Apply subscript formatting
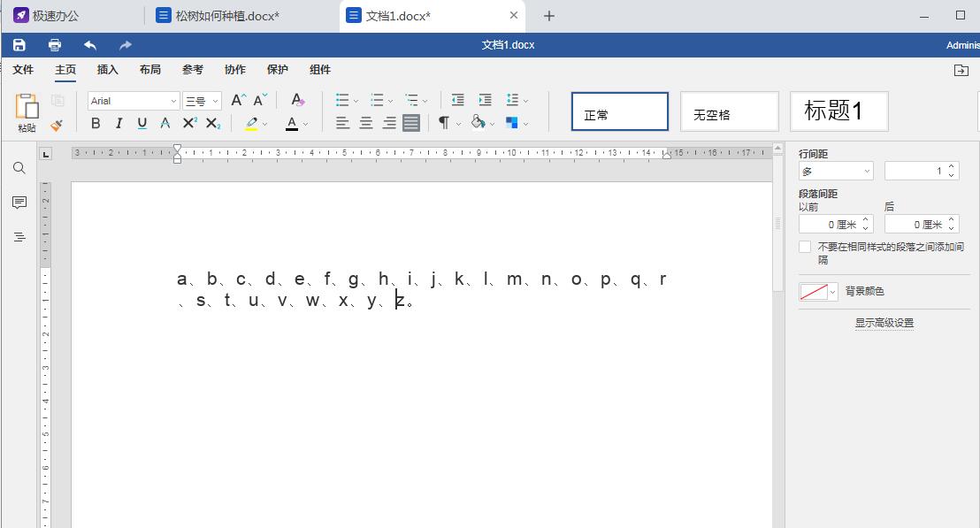 pyautogui.click(x=214, y=123)
